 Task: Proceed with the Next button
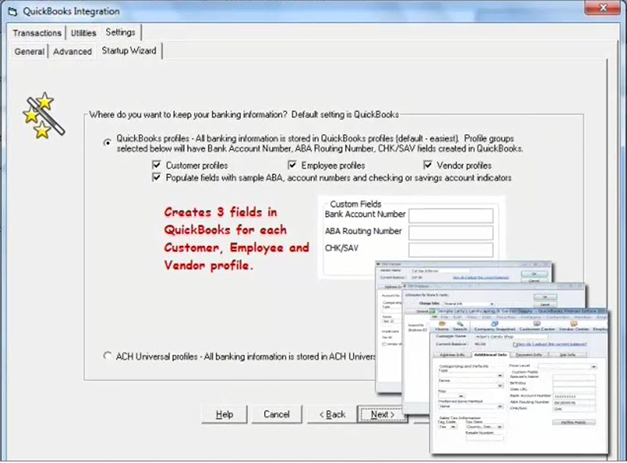382,414
